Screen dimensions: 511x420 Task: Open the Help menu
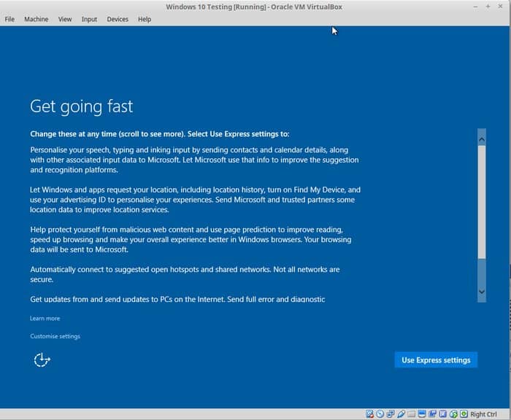pyautogui.click(x=145, y=19)
